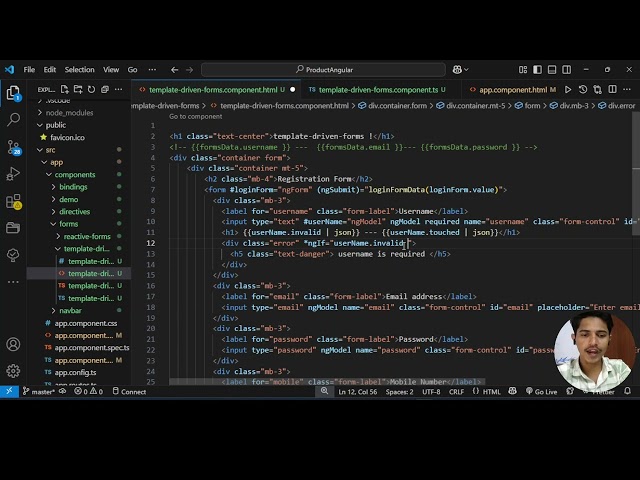The height and width of the screenshot is (480, 640).
Task: Click Spaces: 2 indentation setting
Action: (x=399, y=392)
